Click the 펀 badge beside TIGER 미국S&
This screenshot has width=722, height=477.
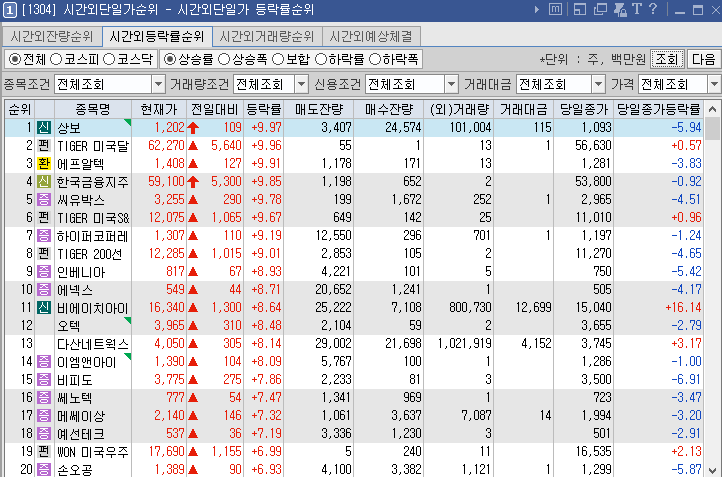click(x=44, y=217)
